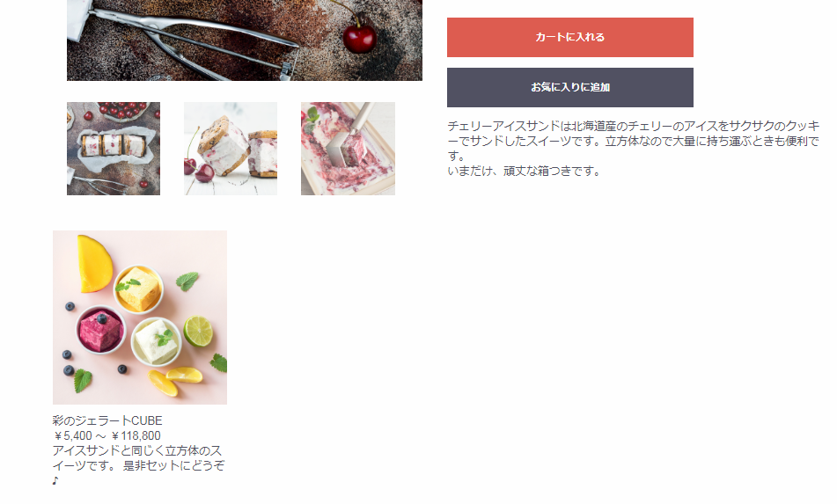Click the main product image with metal scoop

click(x=245, y=40)
